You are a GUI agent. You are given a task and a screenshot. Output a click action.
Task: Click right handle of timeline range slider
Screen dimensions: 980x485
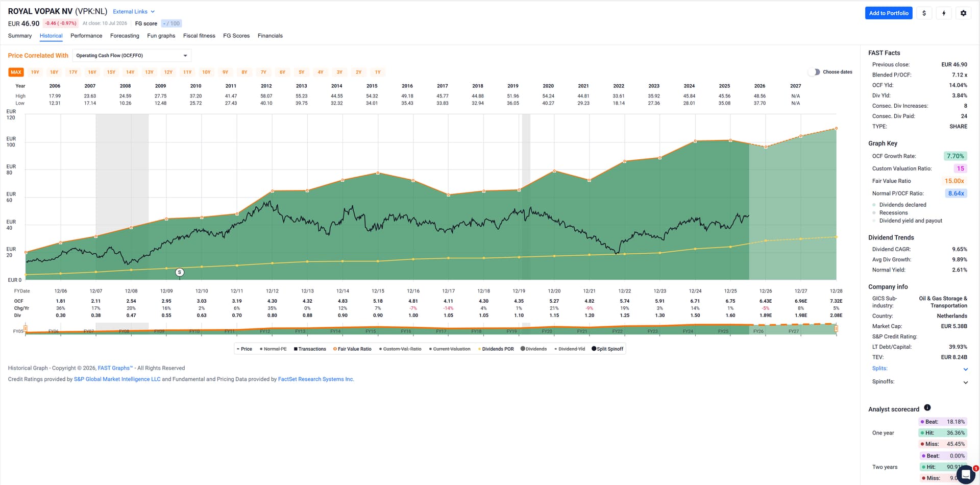coord(836,329)
